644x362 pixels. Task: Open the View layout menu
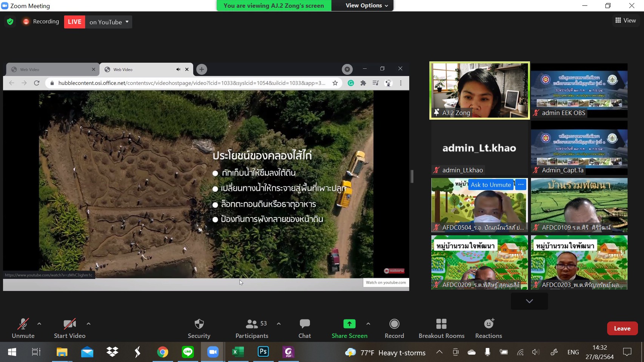click(626, 20)
